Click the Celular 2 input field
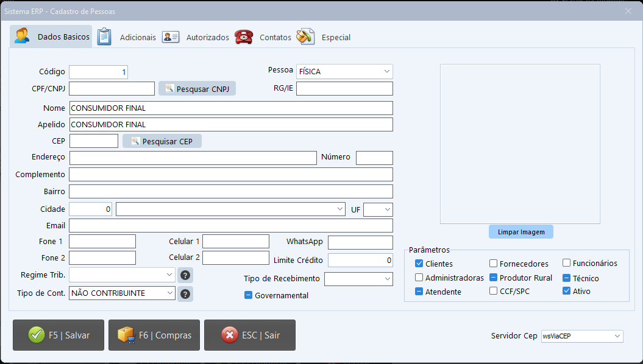Viewport: 643px width, 364px height. 236,258
